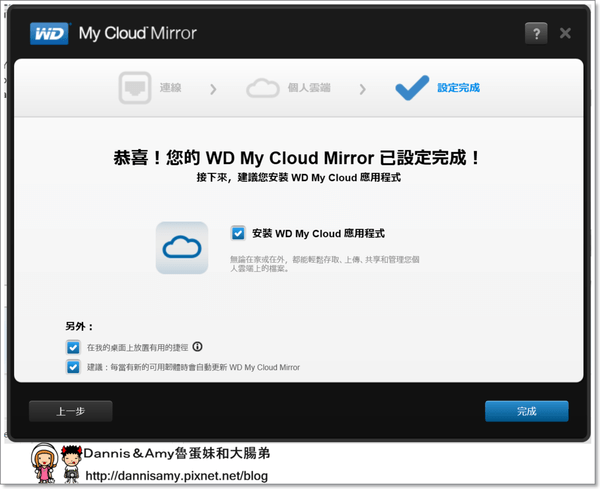Select the 連線 step label
This screenshot has width=600, height=489.
pyautogui.click(x=171, y=88)
